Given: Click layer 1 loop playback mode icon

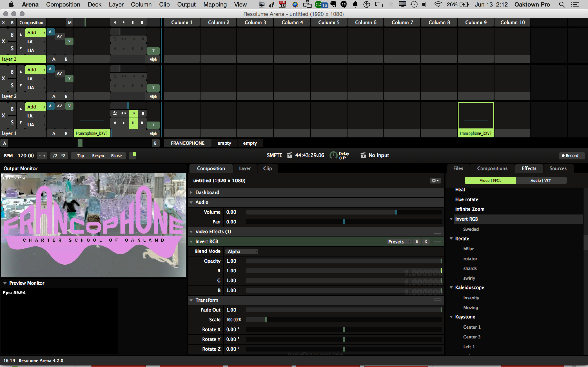Looking at the screenshot, I should pyautogui.click(x=115, y=113).
